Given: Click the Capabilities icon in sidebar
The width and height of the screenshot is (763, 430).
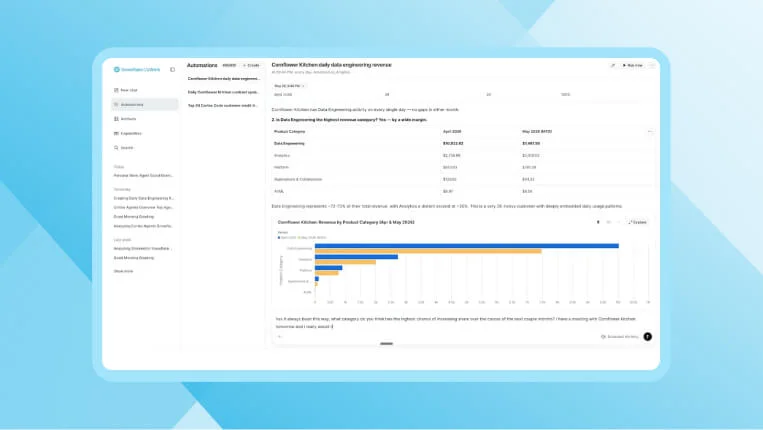Looking at the screenshot, I should pos(116,133).
